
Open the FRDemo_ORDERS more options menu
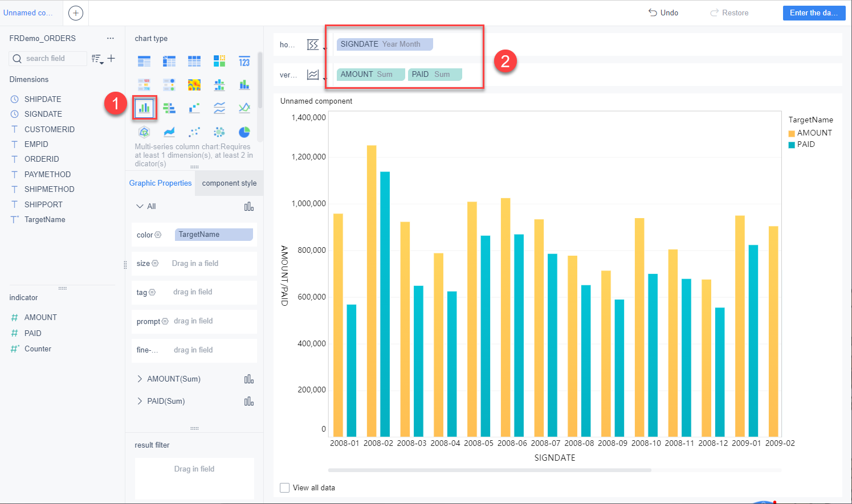click(111, 38)
